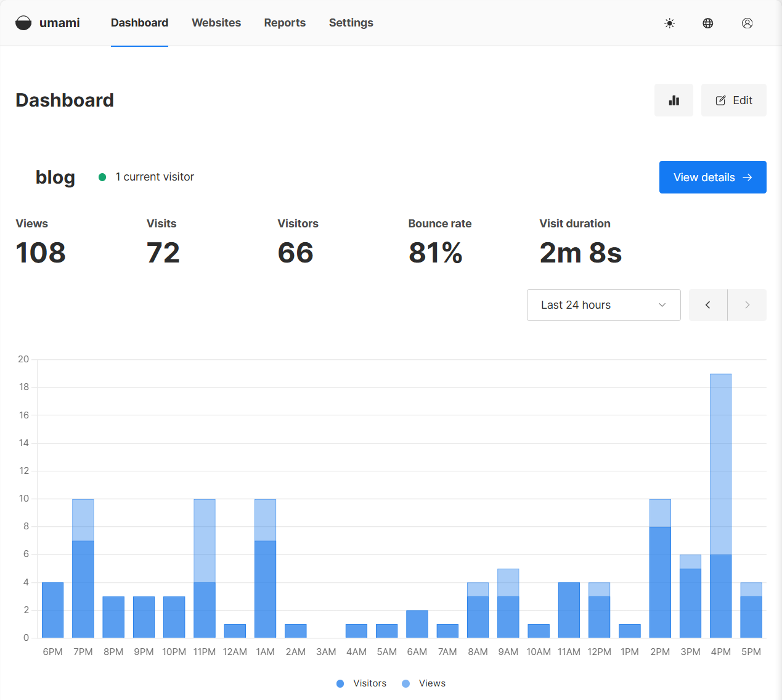The image size is (782, 700).
Task: Expand the Last 24 hours dropdown
Action: click(603, 305)
